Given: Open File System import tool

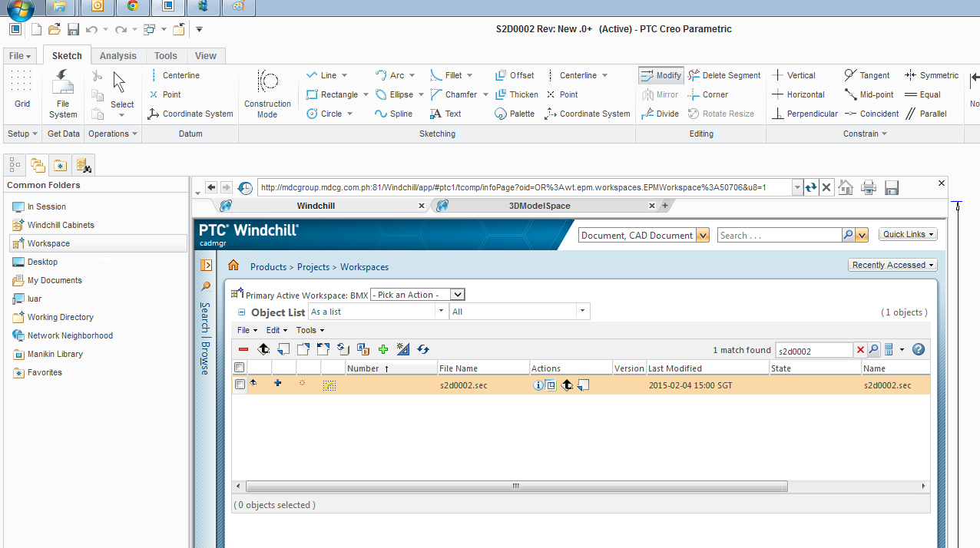Looking at the screenshot, I should tap(63, 94).
